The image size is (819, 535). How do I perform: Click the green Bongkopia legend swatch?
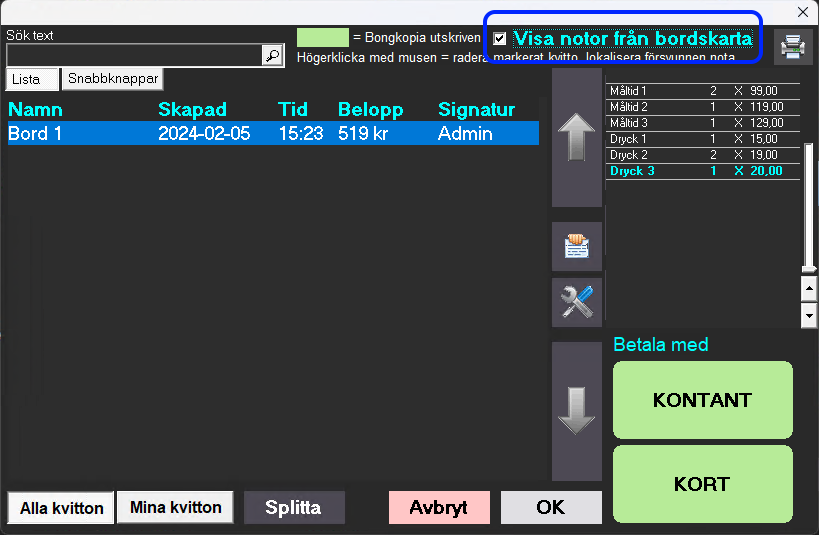pyautogui.click(x=322, y=38)
